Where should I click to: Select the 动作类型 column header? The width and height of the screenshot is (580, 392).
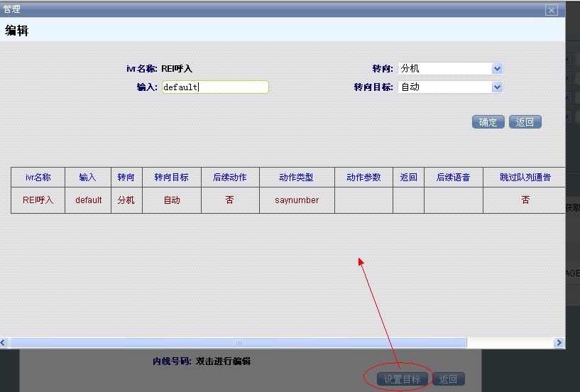click(x=296, y=178)
